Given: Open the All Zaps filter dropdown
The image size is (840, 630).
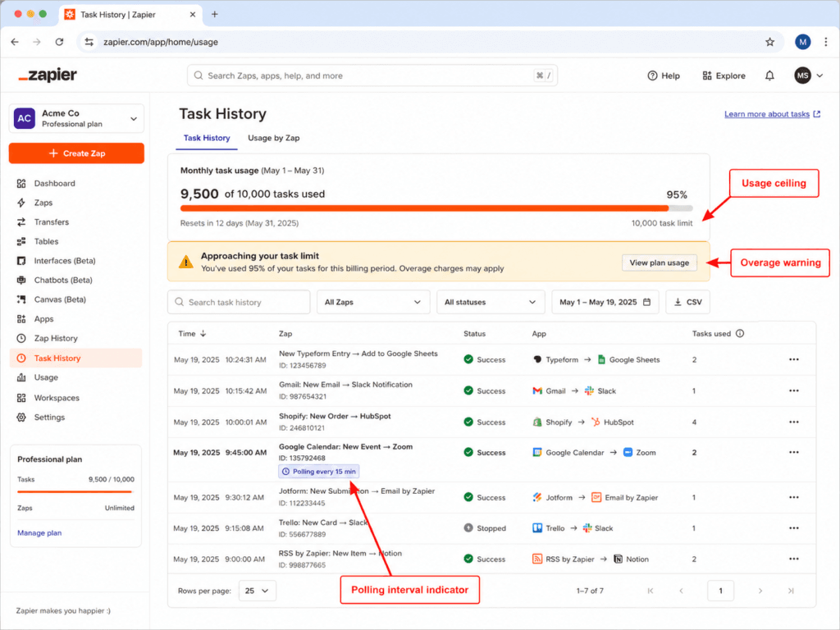Looking at the screenshot, I should pos(373,302).
